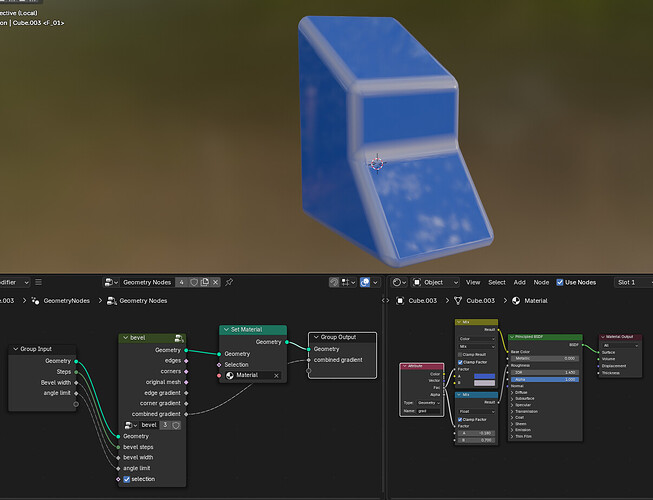Click the Material breadcrumb sphere icon

tap(516, 301)
